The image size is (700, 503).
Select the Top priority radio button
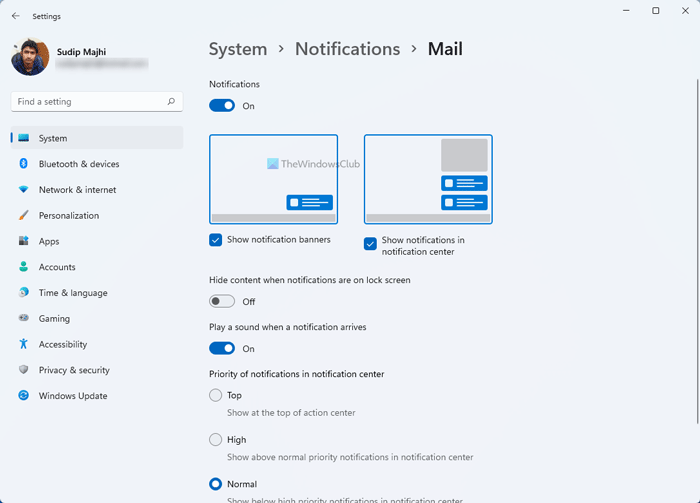tap(216, 396)
